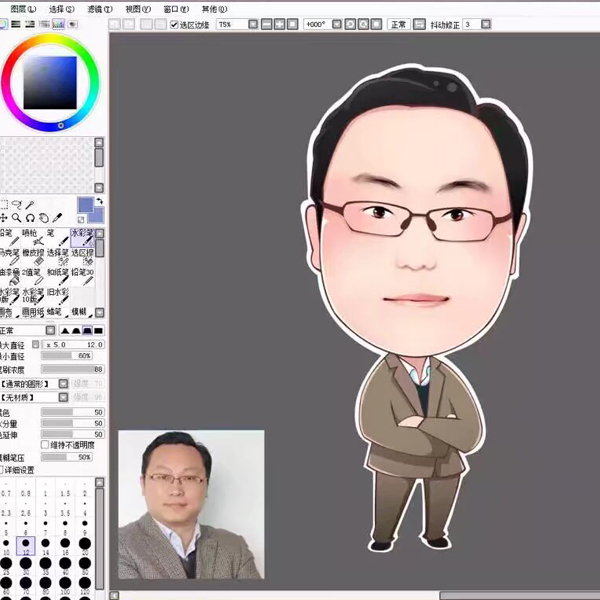Click the 正常 button in top toolbar
Screen dimensions: 600x600
[x=399, y=24]
